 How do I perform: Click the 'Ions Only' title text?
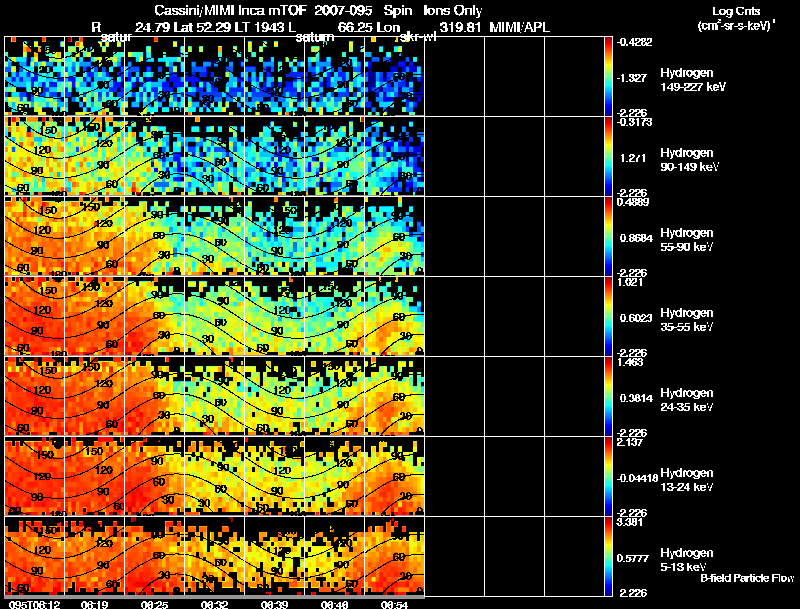452,11
